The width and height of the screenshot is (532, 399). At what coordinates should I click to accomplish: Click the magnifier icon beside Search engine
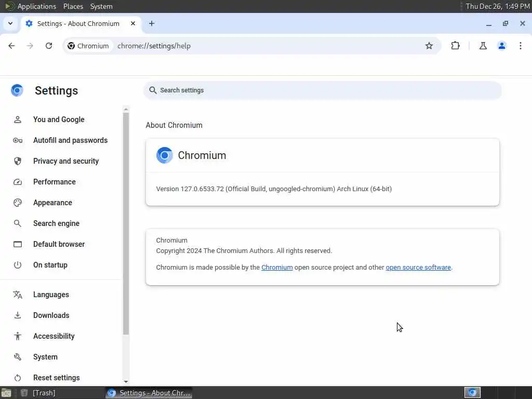(x=17, y=223)
